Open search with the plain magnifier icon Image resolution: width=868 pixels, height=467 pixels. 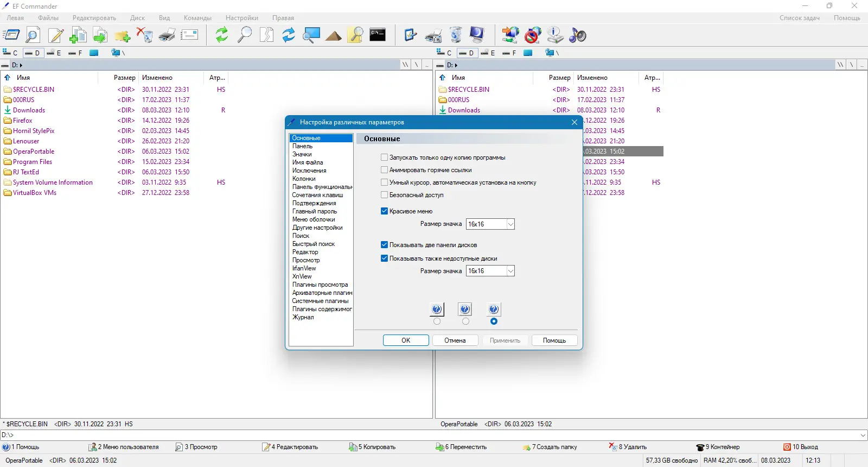click(x=245, y=35)
